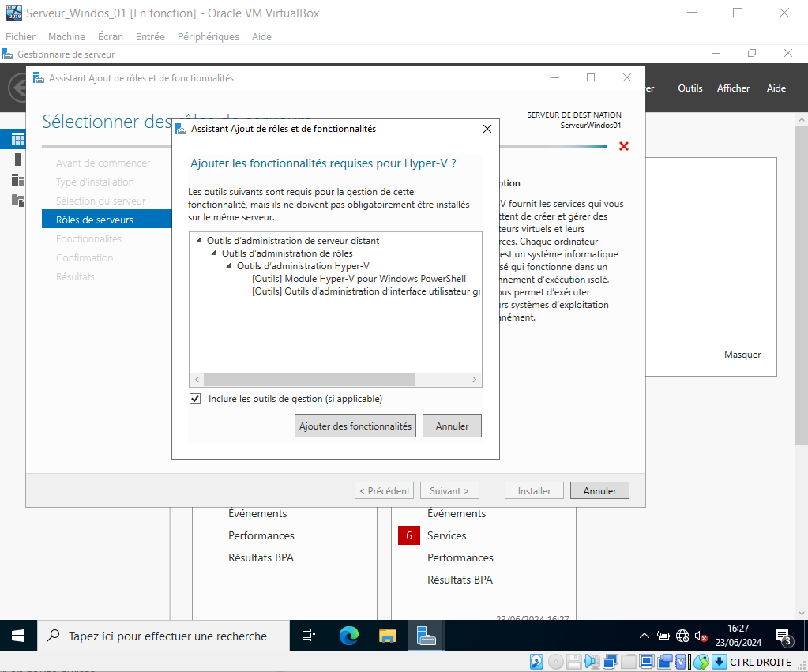Click the Server Manager taskbar icon
The image size is (808, 672).
coord(427,636)
